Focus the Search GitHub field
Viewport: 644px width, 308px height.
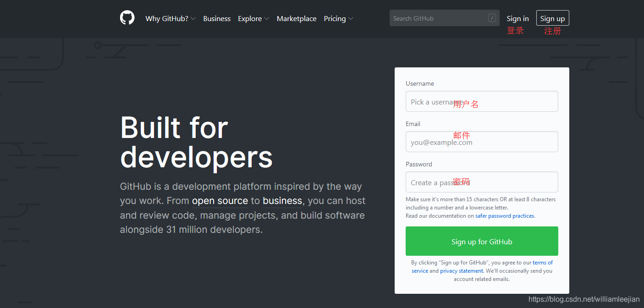point(445,18)
